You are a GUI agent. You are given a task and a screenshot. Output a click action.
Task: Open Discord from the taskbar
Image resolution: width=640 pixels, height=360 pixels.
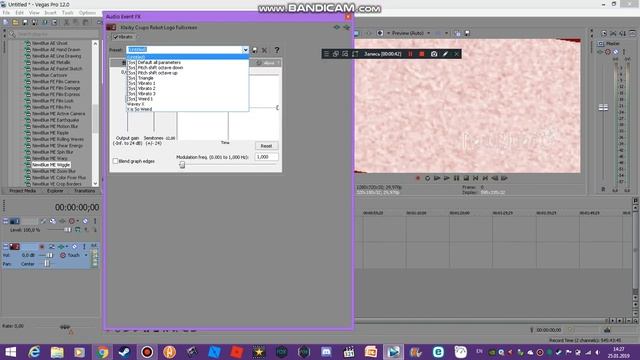click(x=326, y=352)
